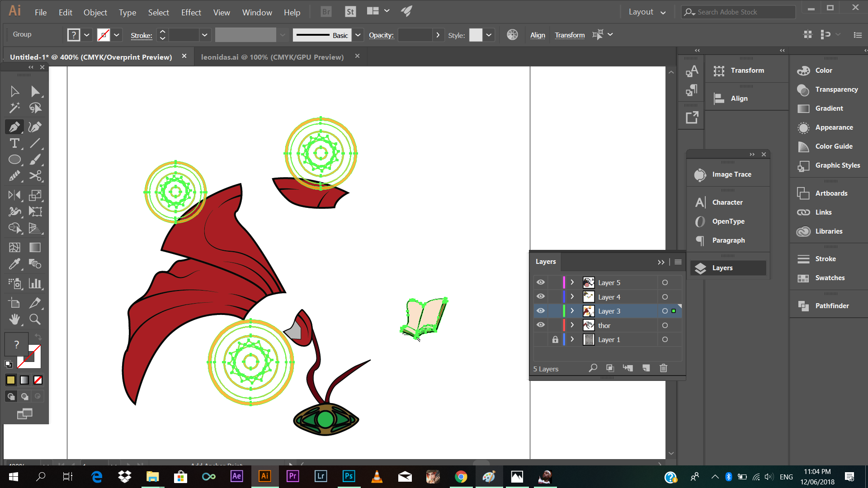This screenshot has height=488, width=868.
Task: Open the Effect menu
Action: click(191, 13)
